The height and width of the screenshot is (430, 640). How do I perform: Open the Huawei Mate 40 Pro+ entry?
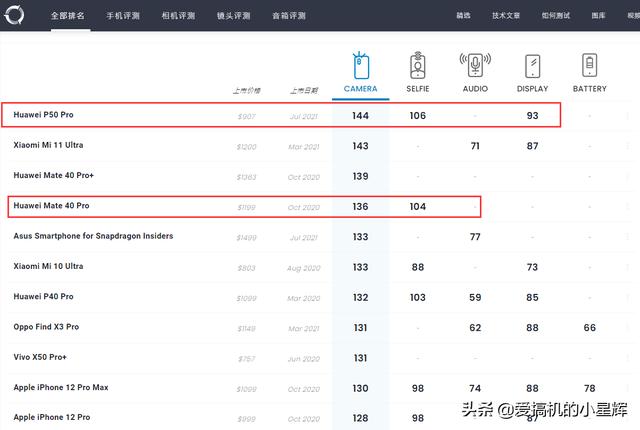point(53,175)
